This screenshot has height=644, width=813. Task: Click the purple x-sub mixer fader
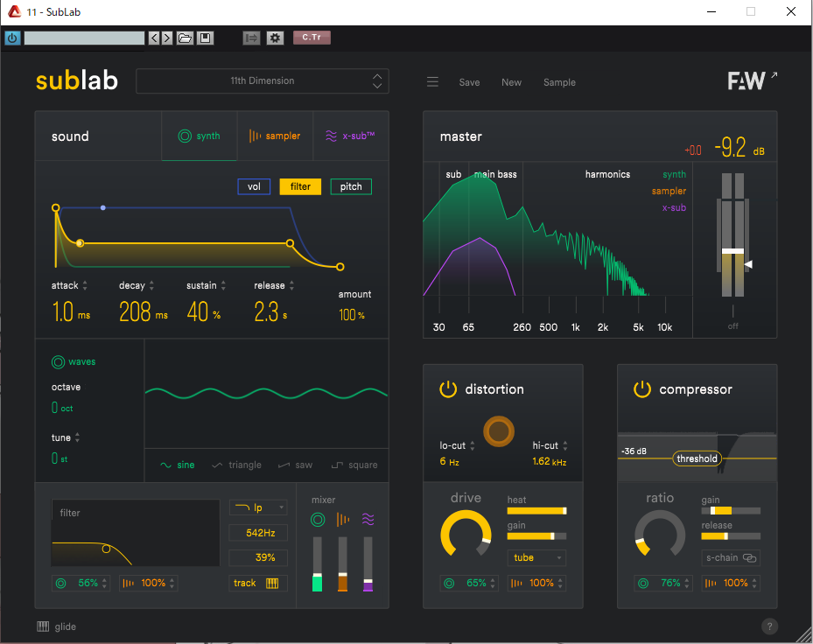368,564
